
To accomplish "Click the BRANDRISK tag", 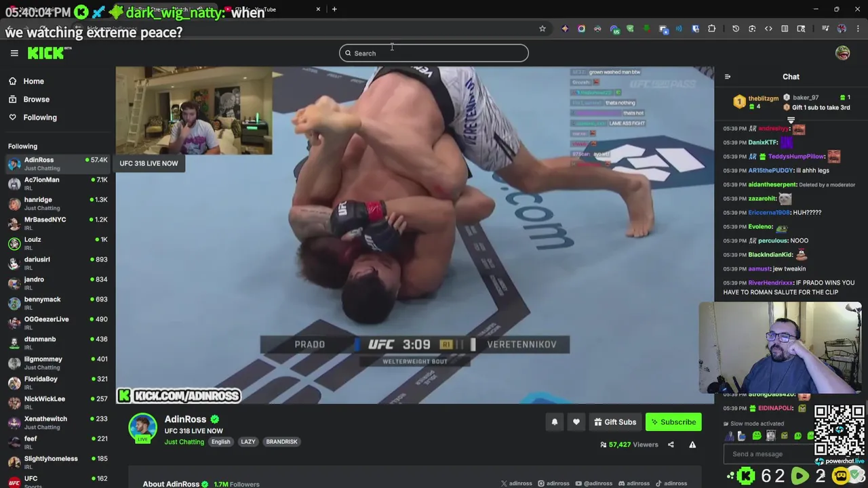I will point(281,442).
